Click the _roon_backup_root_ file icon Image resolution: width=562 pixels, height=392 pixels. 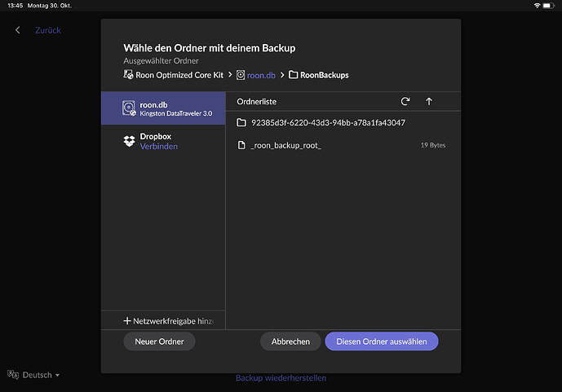point(241,145)
